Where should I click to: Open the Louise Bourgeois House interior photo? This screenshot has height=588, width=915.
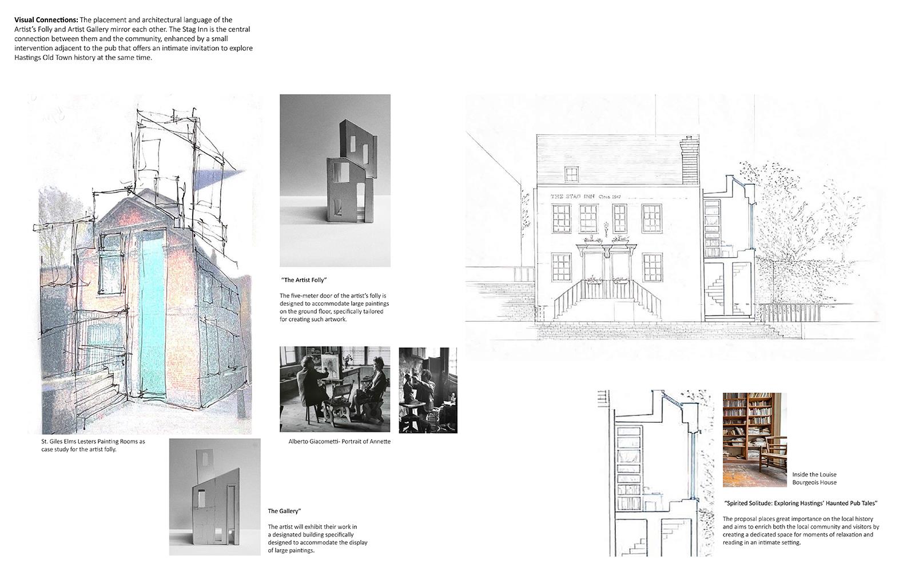point(754,439)
